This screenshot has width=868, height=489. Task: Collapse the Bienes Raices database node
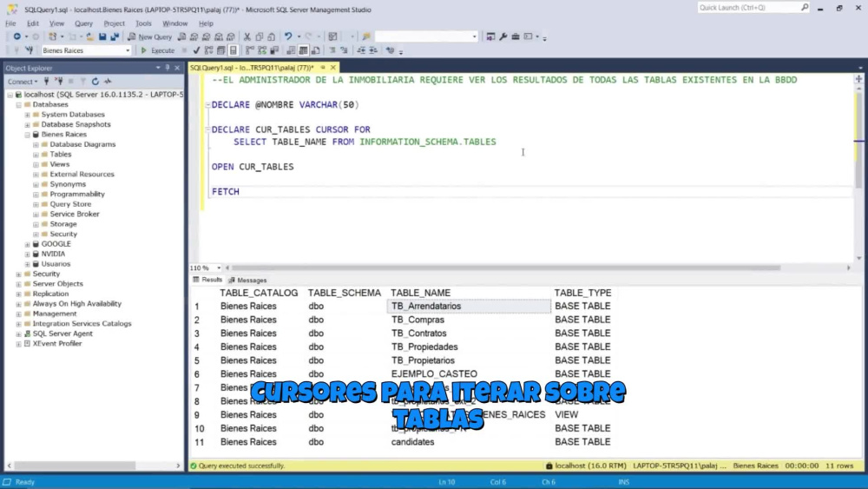(x=27, y=135)
